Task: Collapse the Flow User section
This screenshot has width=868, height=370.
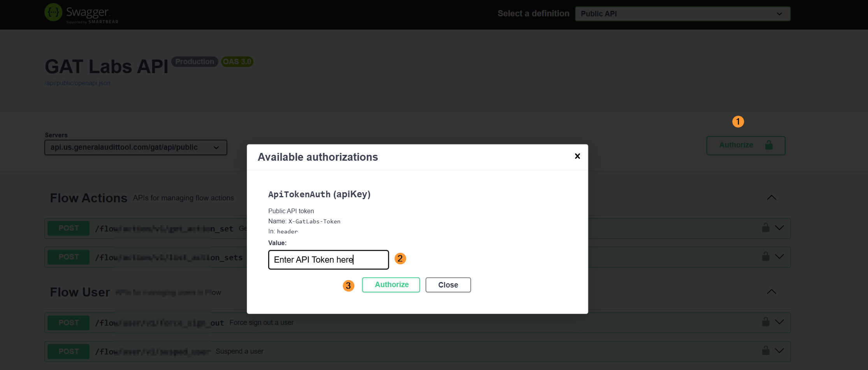Action: point(771,292)
